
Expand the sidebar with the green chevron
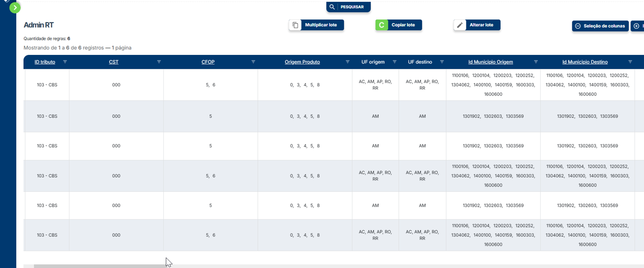pos(15,7)
